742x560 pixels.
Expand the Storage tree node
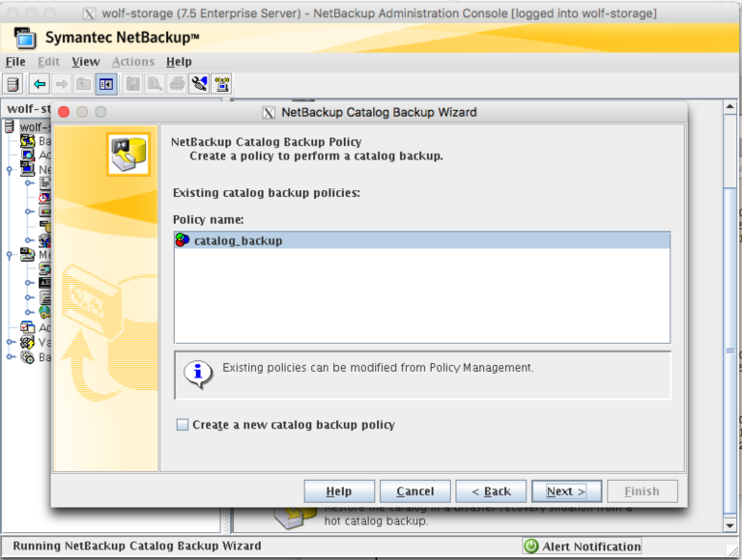click(29, 211)
